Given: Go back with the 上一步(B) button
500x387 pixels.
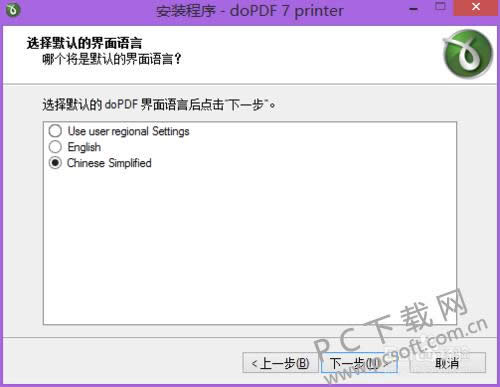Looking at the screenshot, I should (280, 363).
